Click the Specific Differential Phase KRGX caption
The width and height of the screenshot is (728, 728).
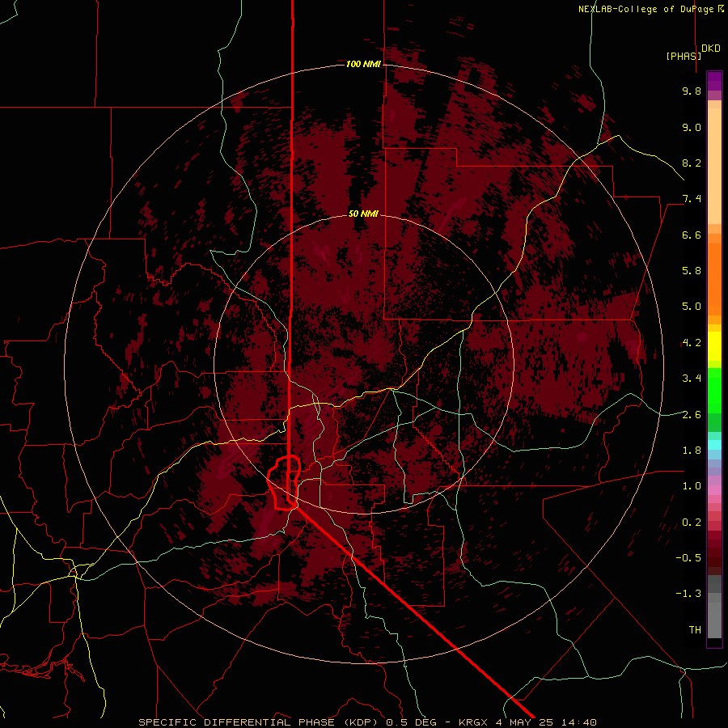368,722
